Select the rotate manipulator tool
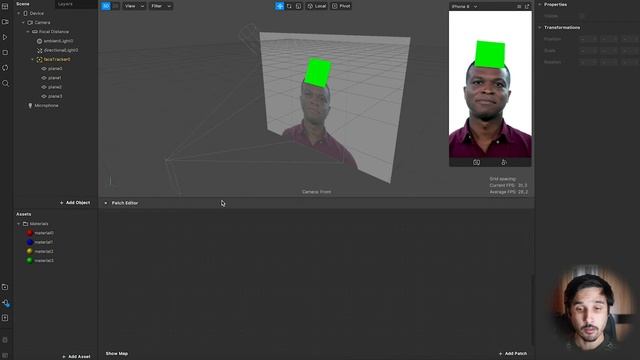 click(289, 6)
